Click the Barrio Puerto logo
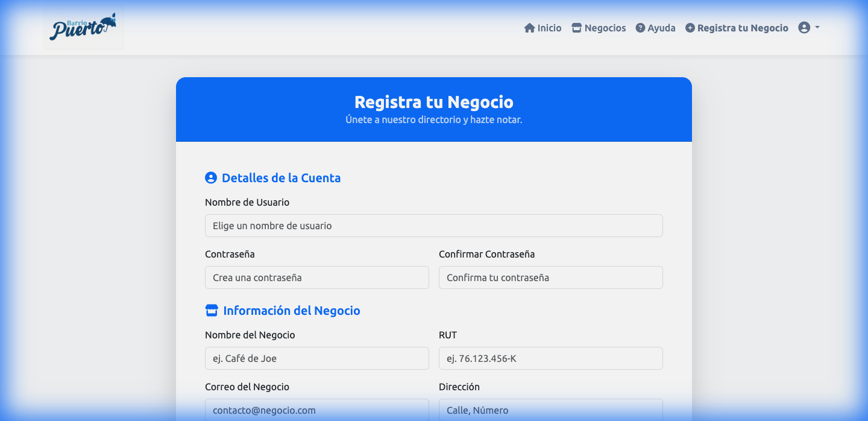The width and height of the screenshot is (868, 421). 83,27
